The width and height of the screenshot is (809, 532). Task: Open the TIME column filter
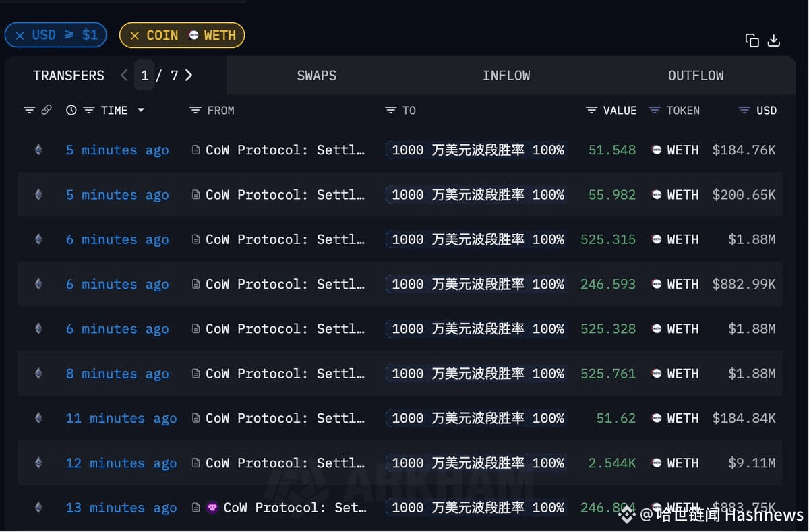[89, 110]
